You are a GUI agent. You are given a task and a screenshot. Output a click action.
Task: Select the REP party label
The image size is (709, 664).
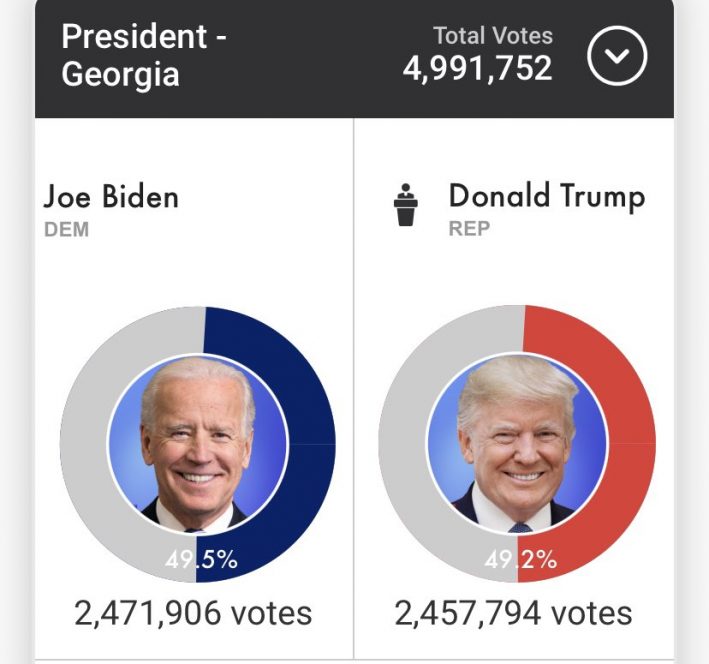469,229
